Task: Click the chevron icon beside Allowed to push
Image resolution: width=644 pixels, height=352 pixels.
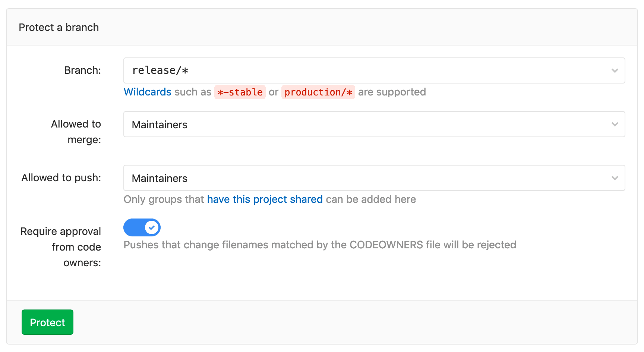Action: pos(615,178)
